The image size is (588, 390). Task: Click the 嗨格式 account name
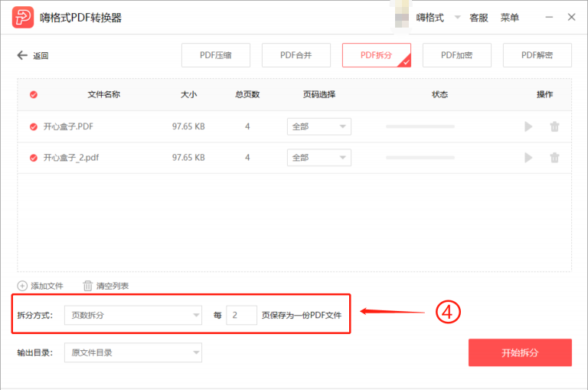coord(430,18)
